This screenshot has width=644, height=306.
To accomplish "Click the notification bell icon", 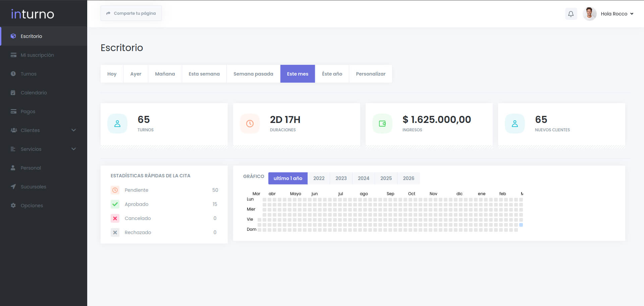I will click(571, 14).
